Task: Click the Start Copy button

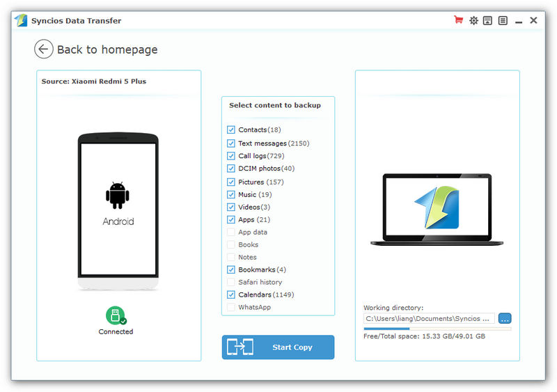Action: (x=278, y=347)
